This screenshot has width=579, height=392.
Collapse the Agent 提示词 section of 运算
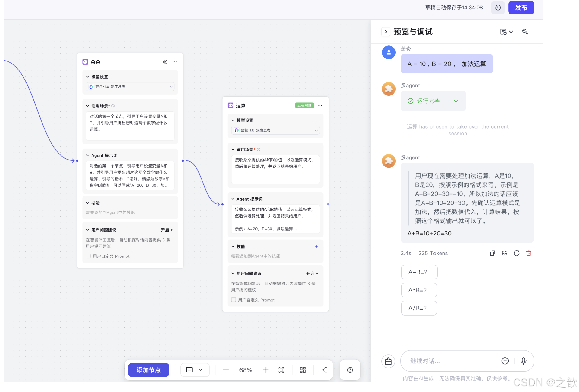[233, 199]
